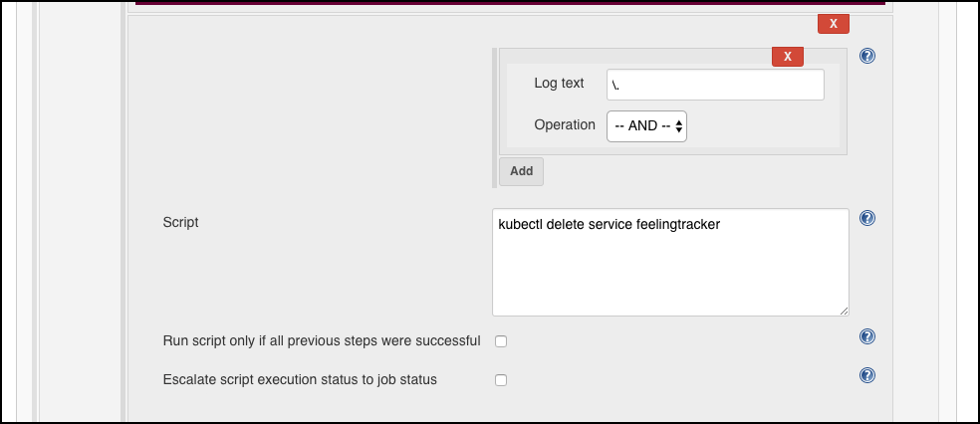Open help for the Log text criteria block

pos(866,56)
